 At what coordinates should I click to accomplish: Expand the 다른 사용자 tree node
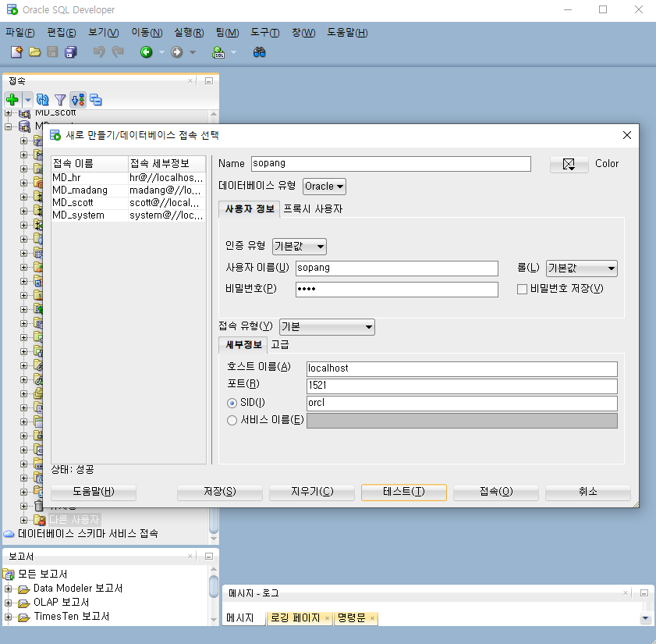(24, 520)
